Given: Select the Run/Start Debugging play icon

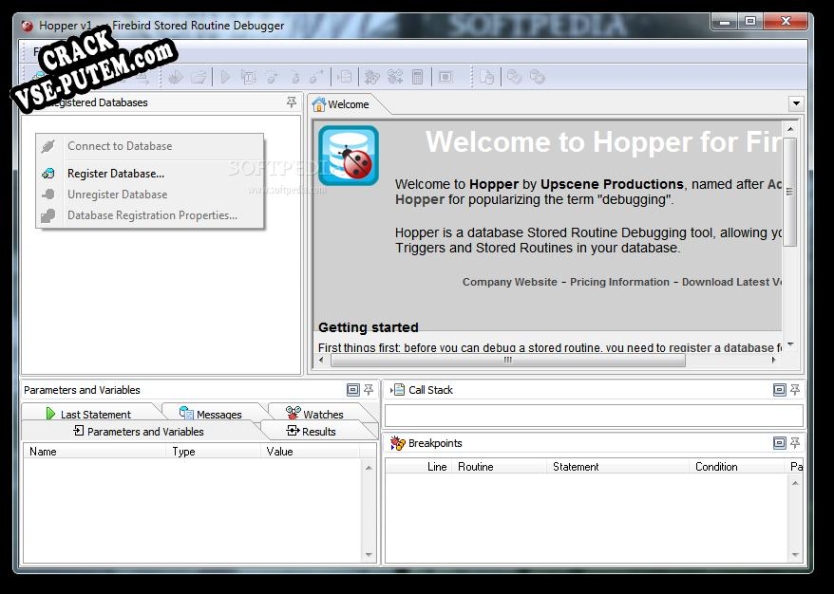Looking at the screenshot, I should pos(224,76).
